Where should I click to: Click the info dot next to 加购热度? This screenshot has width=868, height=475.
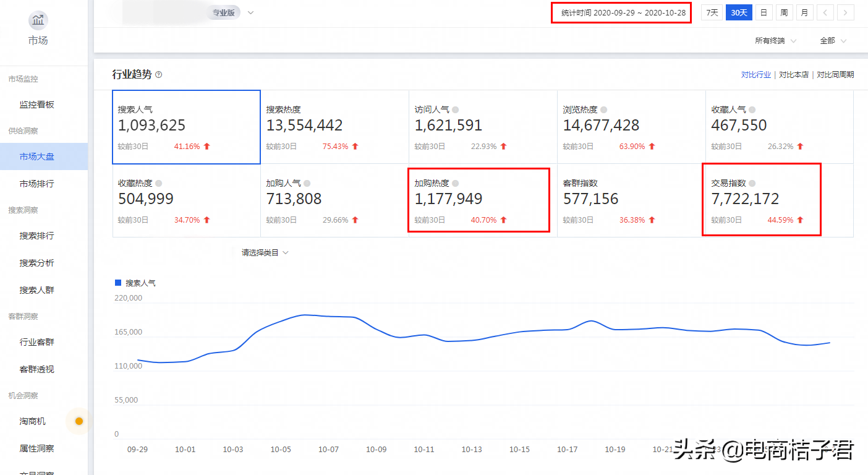point(456,184)
